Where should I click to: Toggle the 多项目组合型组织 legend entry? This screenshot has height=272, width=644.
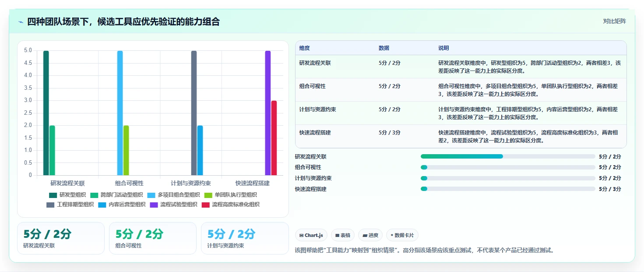click(173, 195)
